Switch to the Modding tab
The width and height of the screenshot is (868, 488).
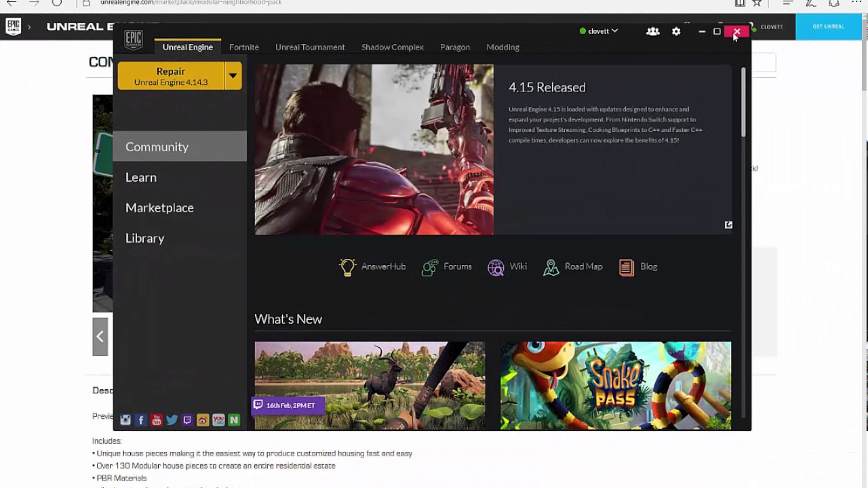[503, 47]
